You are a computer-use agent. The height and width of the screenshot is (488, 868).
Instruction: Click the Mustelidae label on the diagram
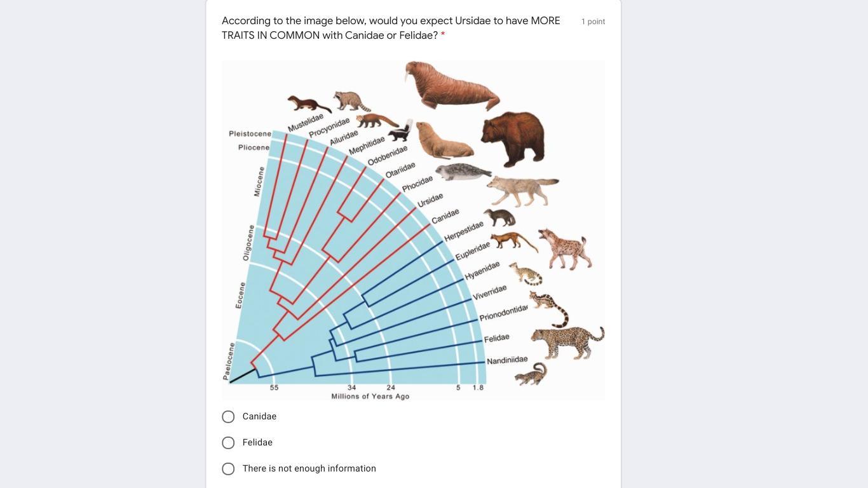[306, 123]
